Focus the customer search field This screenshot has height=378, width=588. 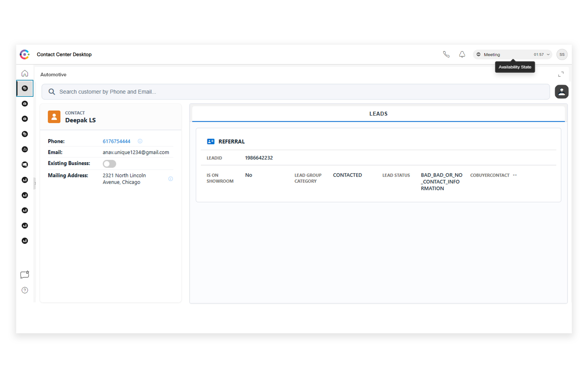pyautogui.click(x=295, y=92)
